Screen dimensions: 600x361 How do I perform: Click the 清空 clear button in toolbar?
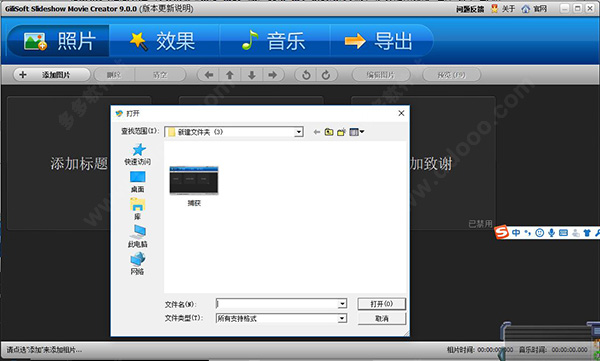tap(160, 75)
